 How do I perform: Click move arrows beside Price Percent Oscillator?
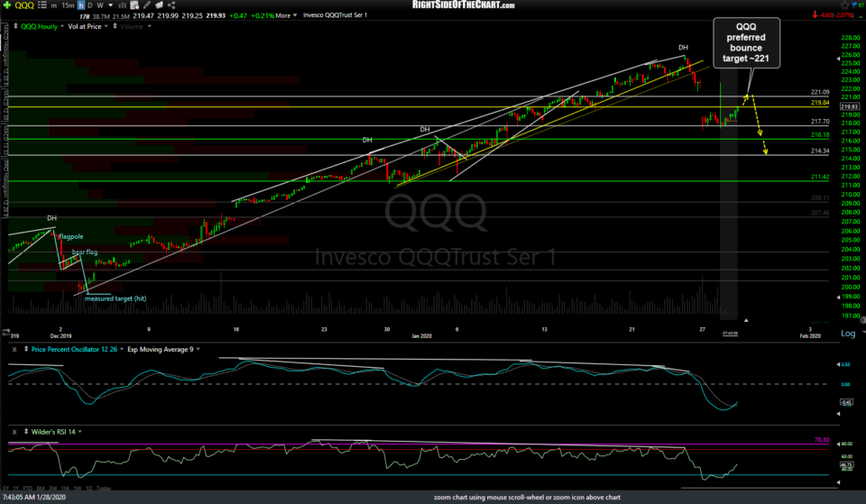click(26, 349)
